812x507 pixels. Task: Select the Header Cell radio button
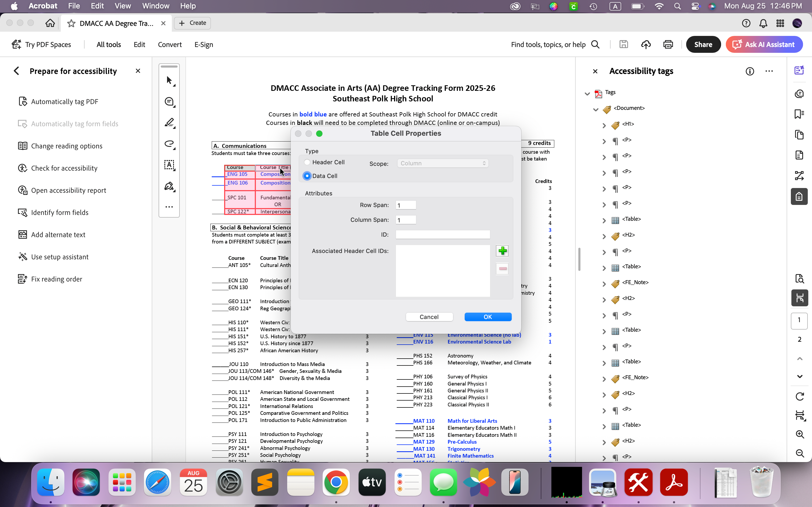[x=307, y=162]
